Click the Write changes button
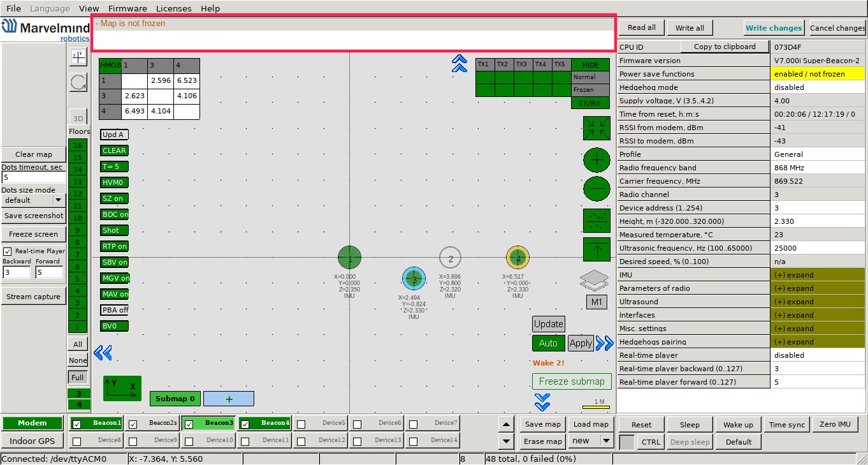 774,28
